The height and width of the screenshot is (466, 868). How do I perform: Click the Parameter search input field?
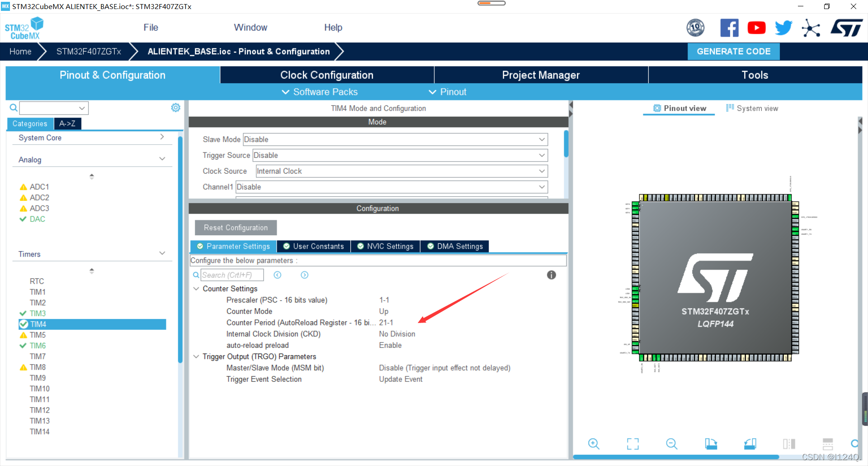(x=232, y=275)
